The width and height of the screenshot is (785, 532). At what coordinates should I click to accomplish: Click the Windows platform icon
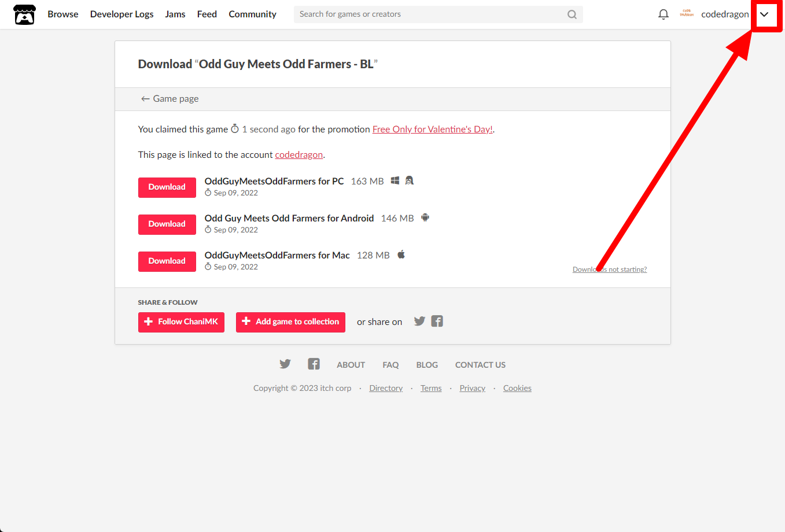[x=395, y=180]
